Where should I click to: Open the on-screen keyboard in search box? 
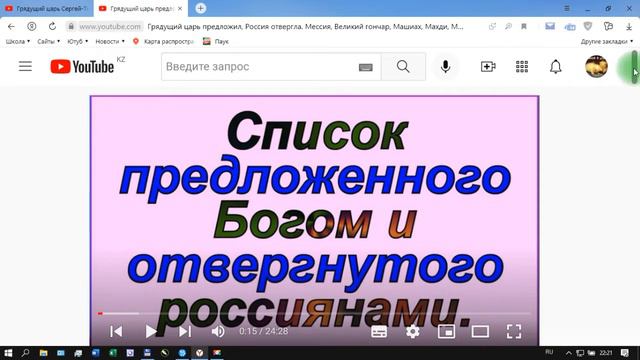click(x=365, y=67)
